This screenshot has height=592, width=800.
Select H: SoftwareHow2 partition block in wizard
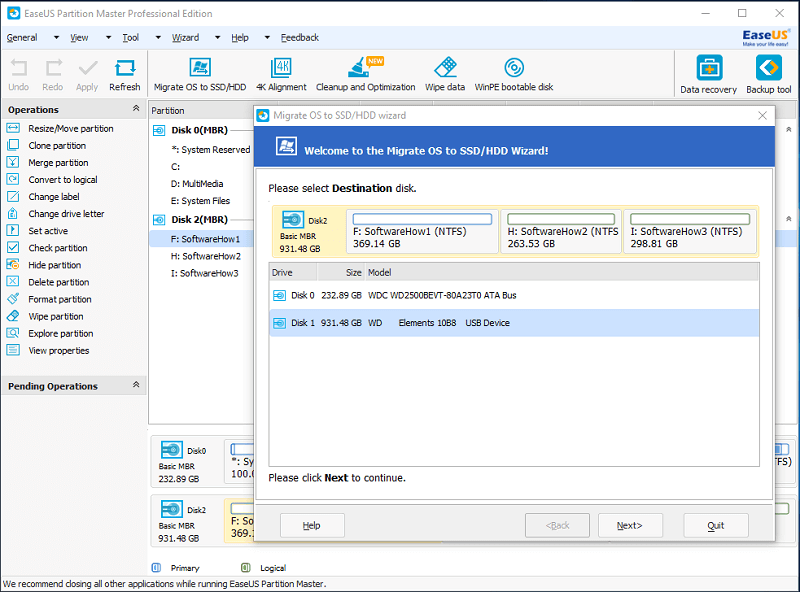click(x=561, y=232)
